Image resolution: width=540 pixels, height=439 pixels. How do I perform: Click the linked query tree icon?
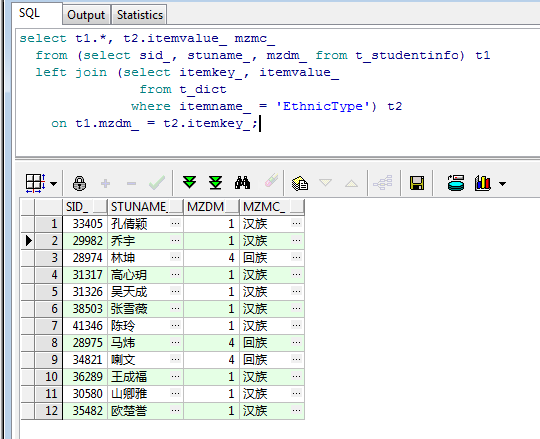point(383,182)
